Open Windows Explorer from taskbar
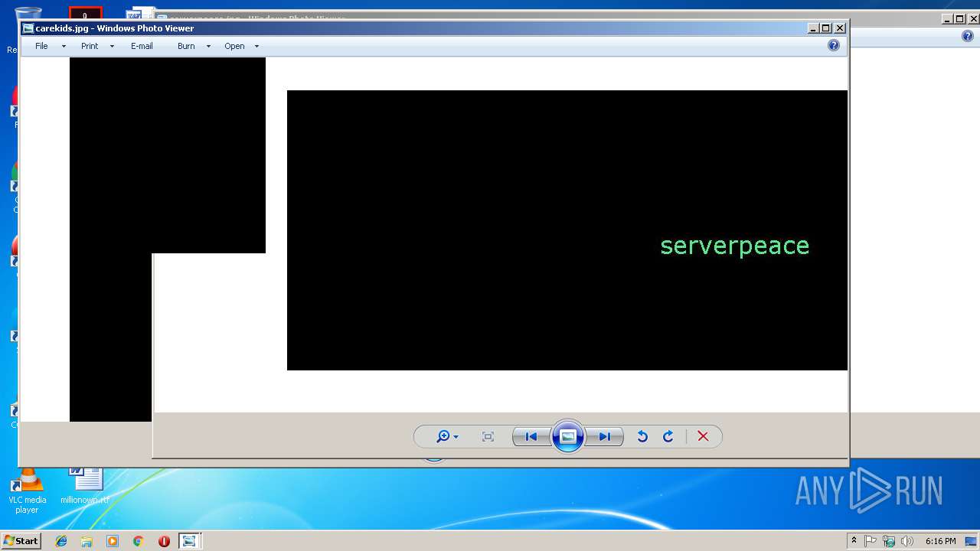The height and width of the screenshot is (551, 980). 87,541
